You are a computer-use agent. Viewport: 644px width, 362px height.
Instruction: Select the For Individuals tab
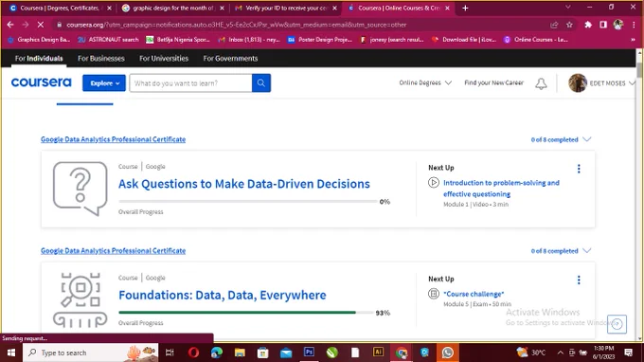tap(39, 59)
